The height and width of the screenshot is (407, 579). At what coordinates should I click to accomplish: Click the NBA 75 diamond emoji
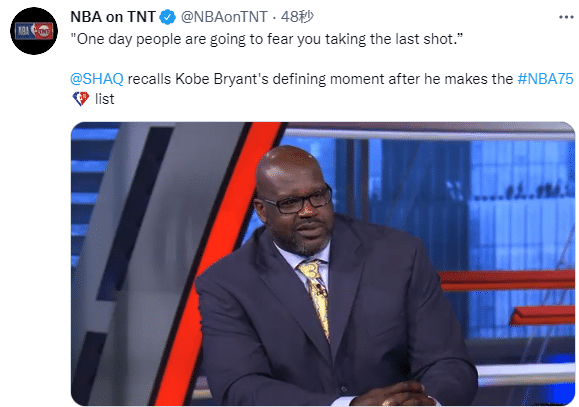(x=80, y=99)
